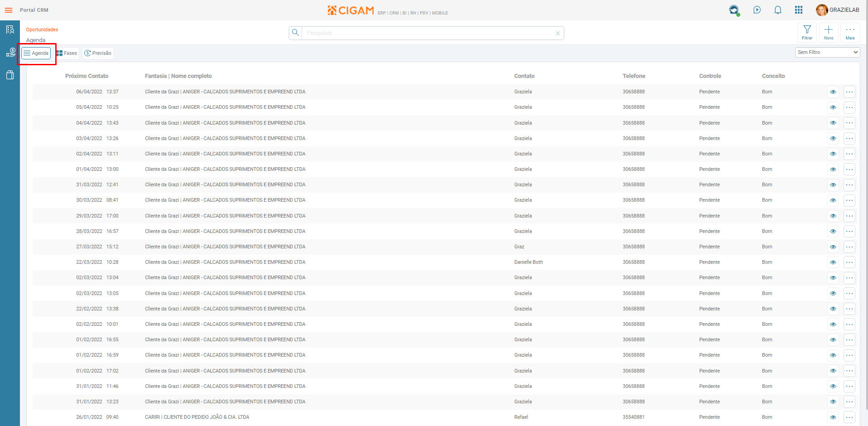View the 02/04/2022 13:11 record eye icon
The width and height of the screenshot is (868, 426).
pyautogui.click(x=833, y=154)
